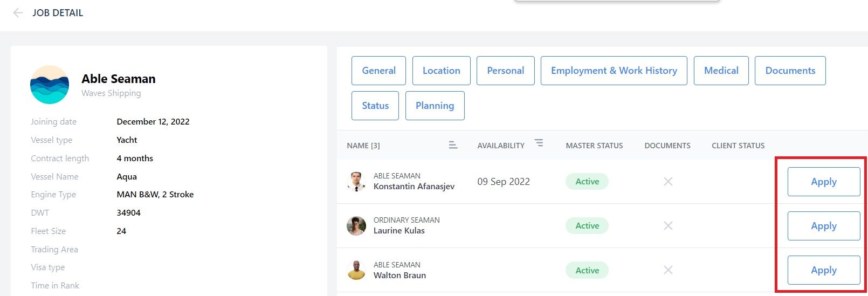868x296 pixels.
Task: Click the Waves Shipping company logo
Action: pyautogui.click(x=50, y=85)
